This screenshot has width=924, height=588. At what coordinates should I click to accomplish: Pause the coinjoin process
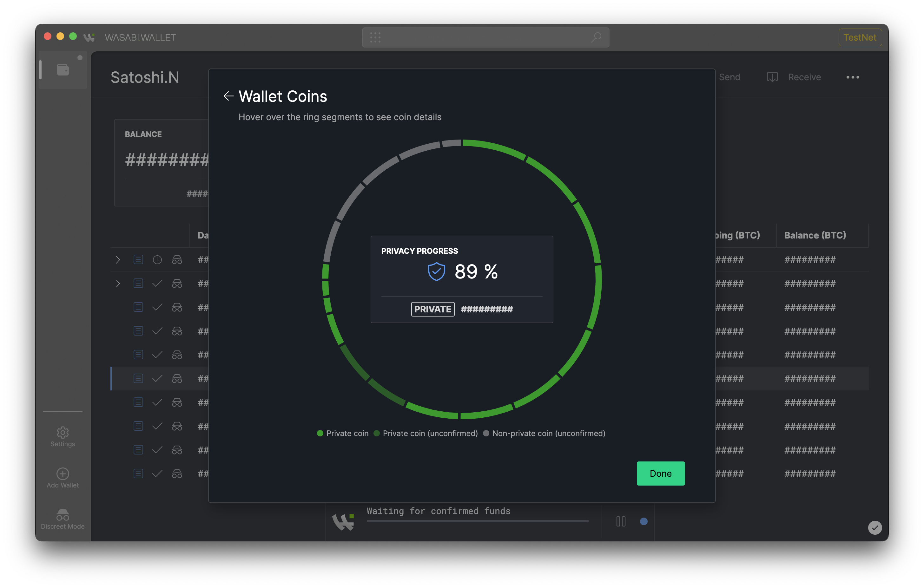coord(621,521)
